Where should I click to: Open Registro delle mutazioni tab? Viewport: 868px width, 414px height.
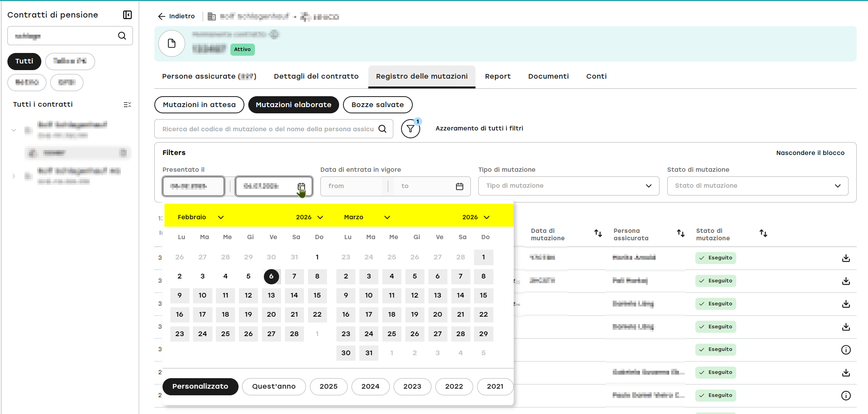coord(422,76)
